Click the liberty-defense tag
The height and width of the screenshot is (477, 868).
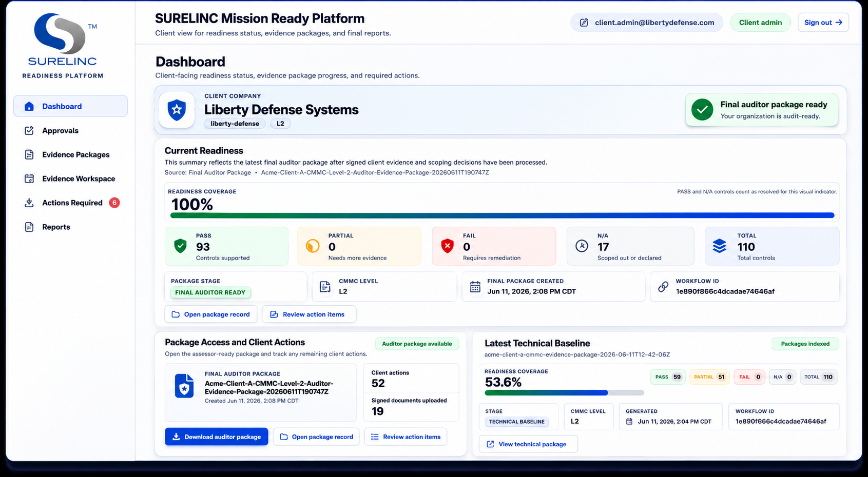(x=235, y=124)
